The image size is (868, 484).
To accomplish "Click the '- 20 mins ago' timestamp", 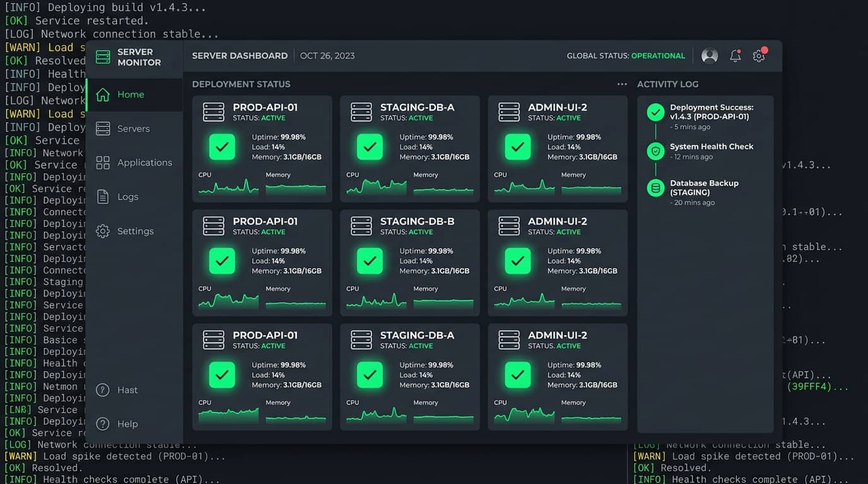I will point(692,203).
